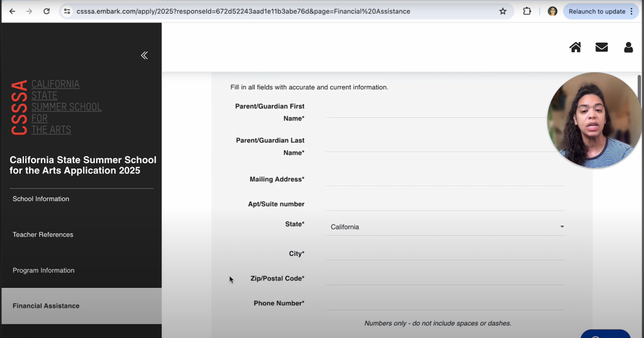Click the Zip/Postal Code field
The height and width of the screenshot is (338, 644).
[x=445, y=278]
